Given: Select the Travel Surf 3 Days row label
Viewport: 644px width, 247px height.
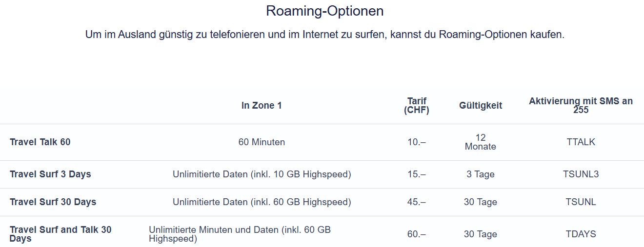Looking at the screenshot, I should pos(50,174).
